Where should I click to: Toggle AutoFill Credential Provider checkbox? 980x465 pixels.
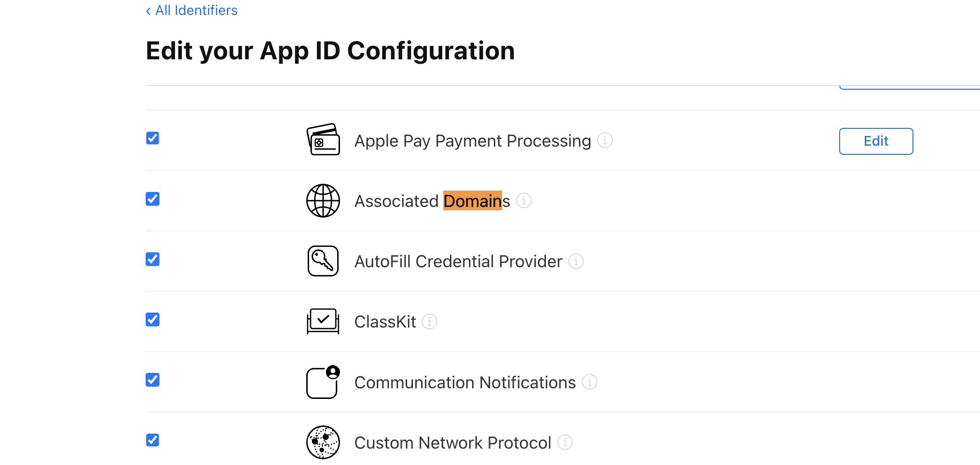[x=152, y=259]
